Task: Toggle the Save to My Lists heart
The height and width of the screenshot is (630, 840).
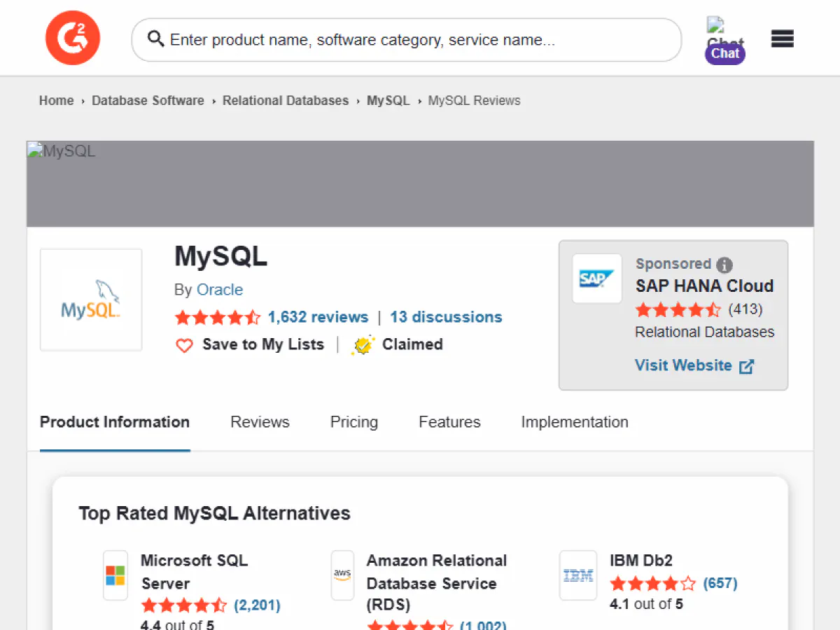Action: (x=184, y=345)
